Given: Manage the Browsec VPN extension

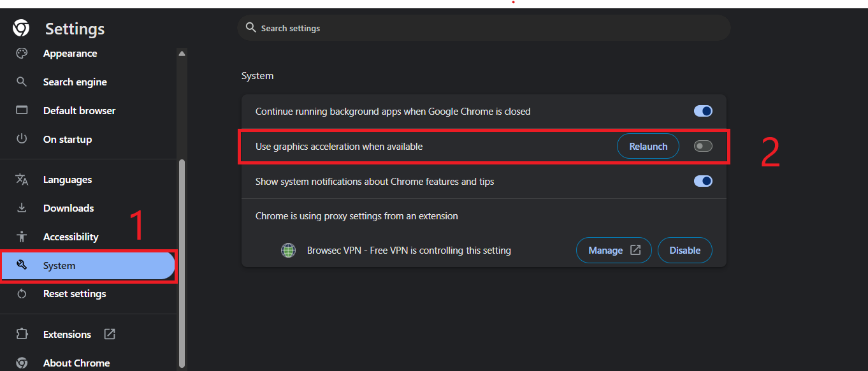Looking at the screenshot, I should tap(613, 251).
